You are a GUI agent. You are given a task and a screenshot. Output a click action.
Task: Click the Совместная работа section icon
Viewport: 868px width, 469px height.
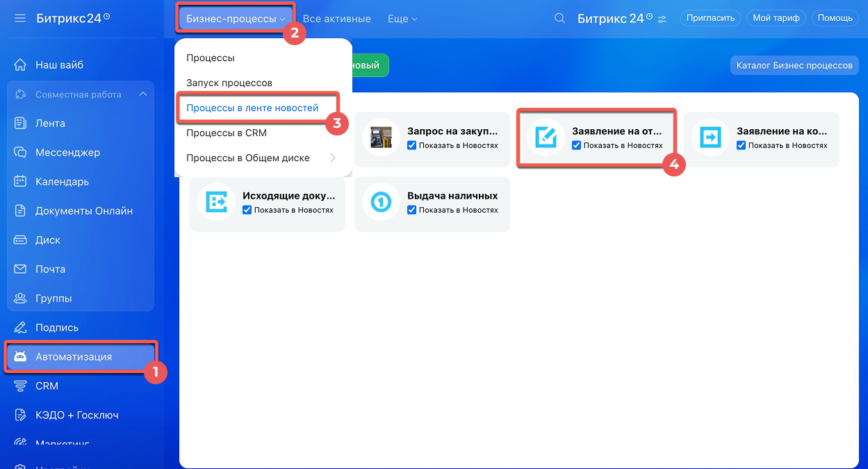click(21, 94)
